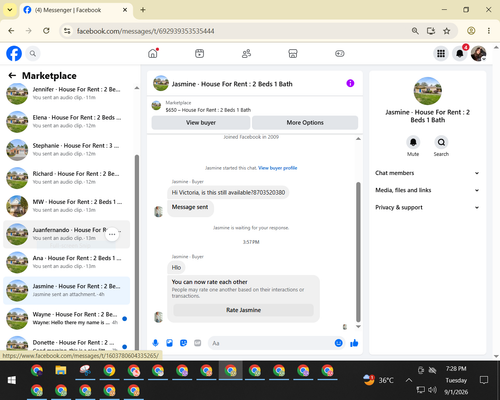500x400 pixels.
Task: Open a new Chrome tab
Action: click(x=143, y=10)
